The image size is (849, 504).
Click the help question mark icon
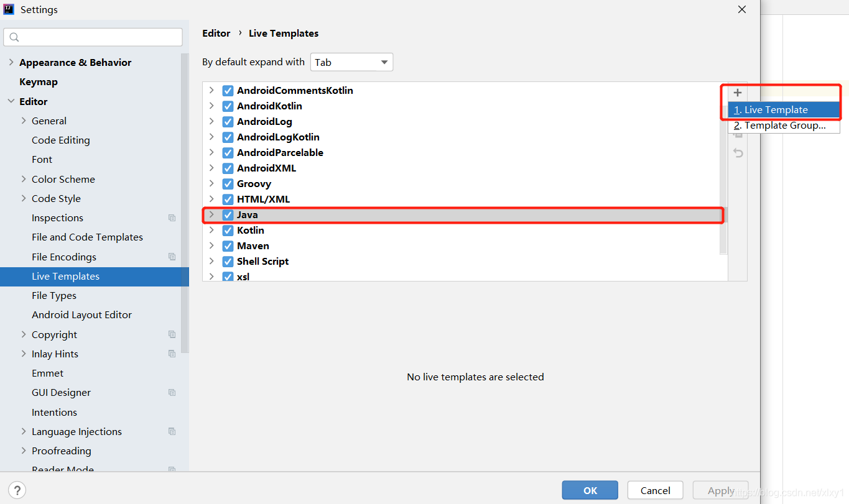coord(18,490)
